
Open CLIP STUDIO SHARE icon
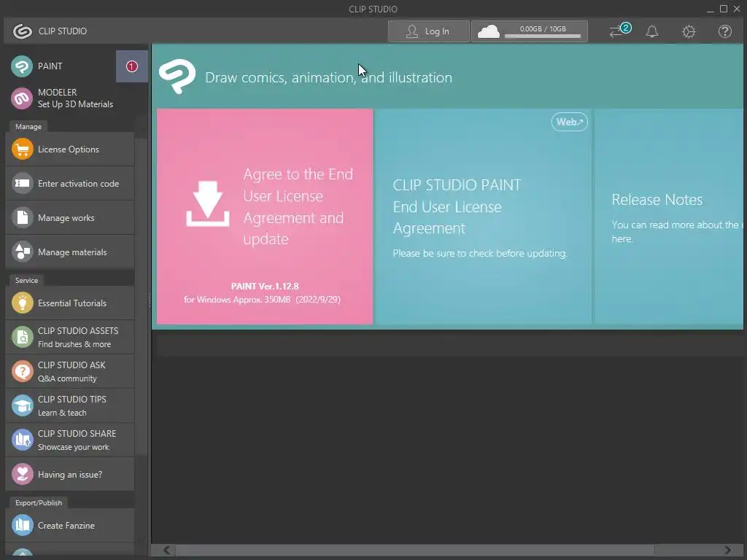(22, 440)
